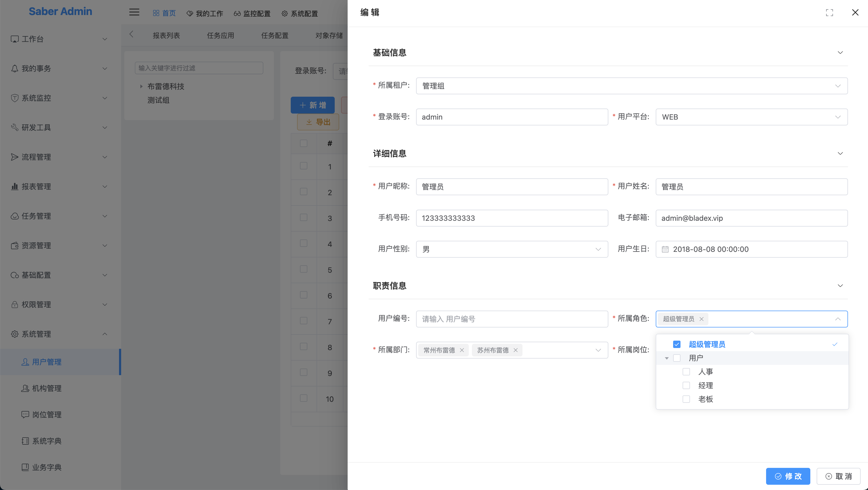This screenshot has height=490, width=868.
Task: Click the 基础配置 icon in sidebar
Action: click(x=14, y=275)
